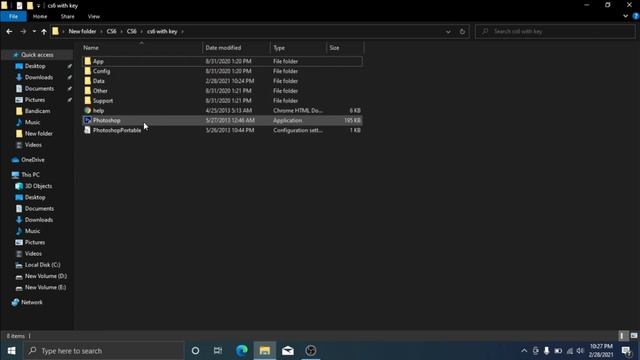Open the taskbar clock and calendar

(601, 351)
